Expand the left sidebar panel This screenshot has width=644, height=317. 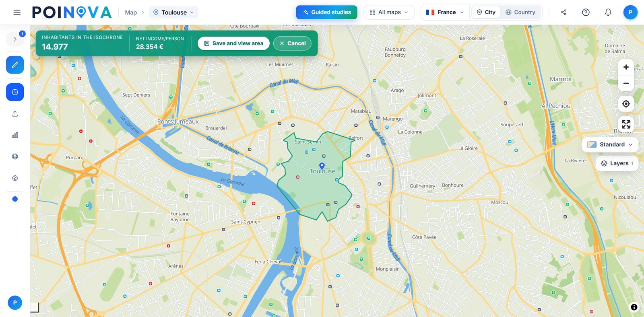15,39
